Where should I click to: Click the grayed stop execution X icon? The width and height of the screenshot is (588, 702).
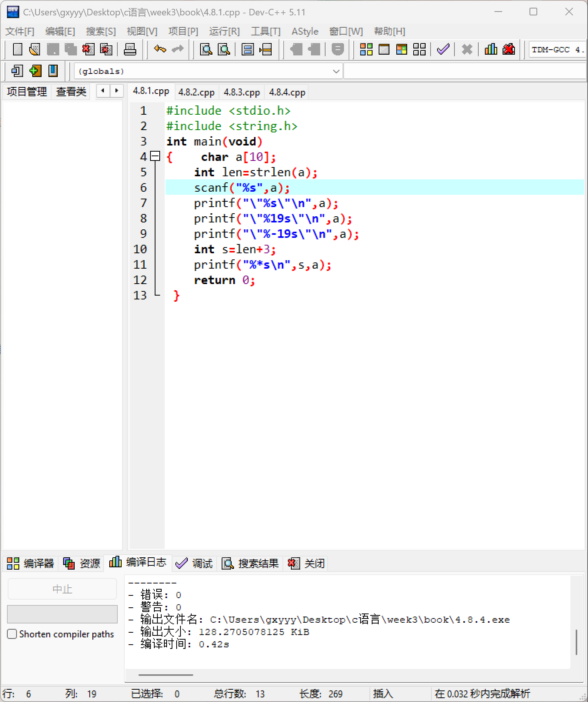[x=467, y=50]
